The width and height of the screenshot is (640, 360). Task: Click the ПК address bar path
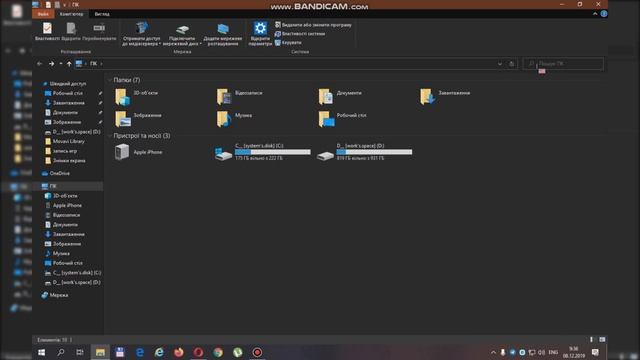(x=93, y=64)
